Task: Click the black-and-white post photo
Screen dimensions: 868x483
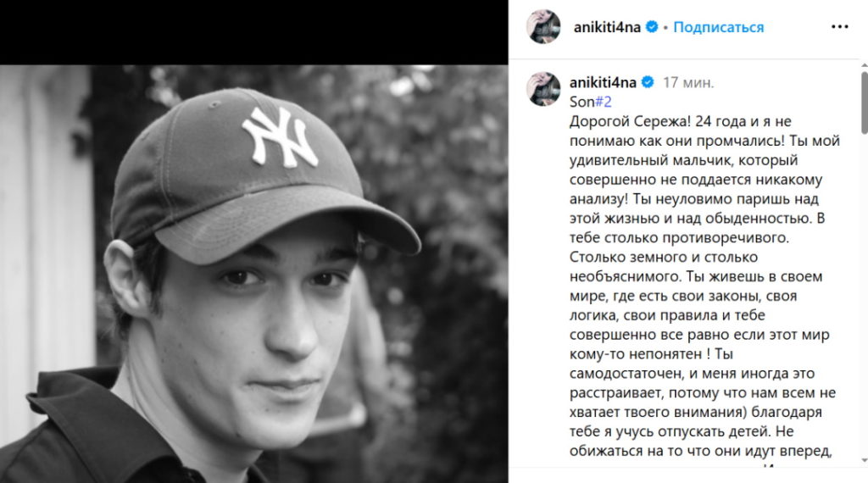Action: 254,274
